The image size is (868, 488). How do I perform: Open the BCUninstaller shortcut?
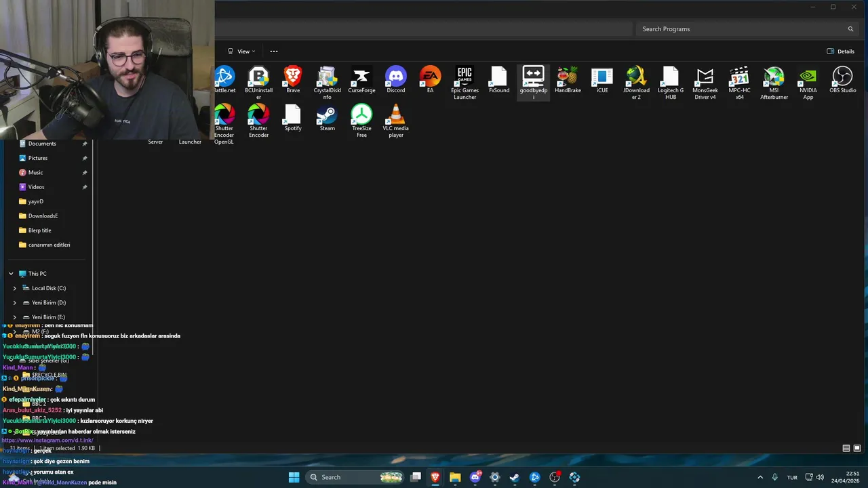258,83
